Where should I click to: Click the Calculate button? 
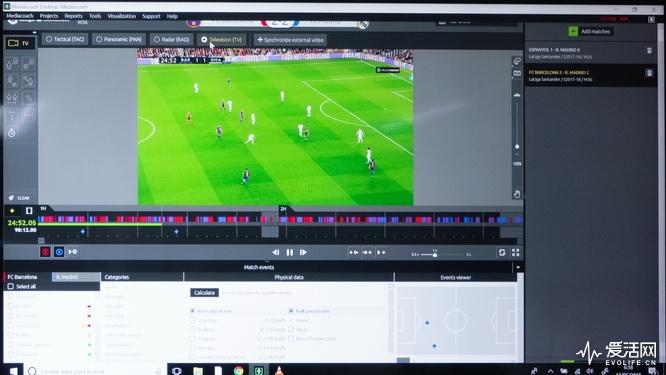coord(204,293)
